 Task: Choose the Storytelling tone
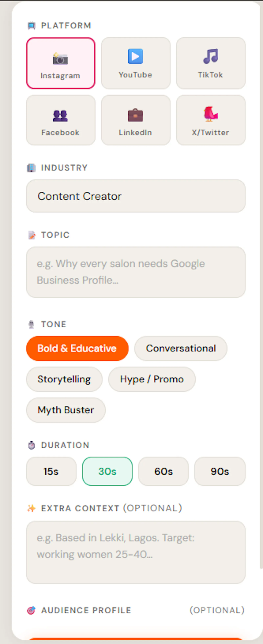tap(64, 379)
